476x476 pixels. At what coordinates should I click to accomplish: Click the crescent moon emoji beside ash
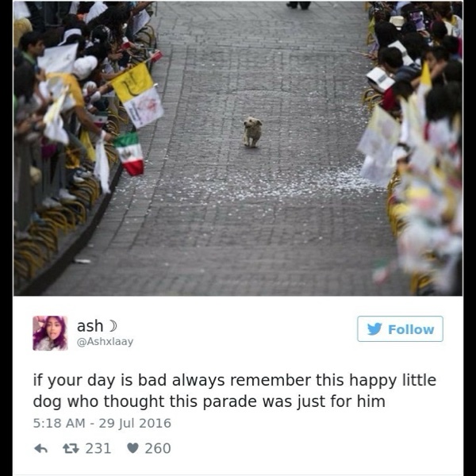[x=113, y=326]
